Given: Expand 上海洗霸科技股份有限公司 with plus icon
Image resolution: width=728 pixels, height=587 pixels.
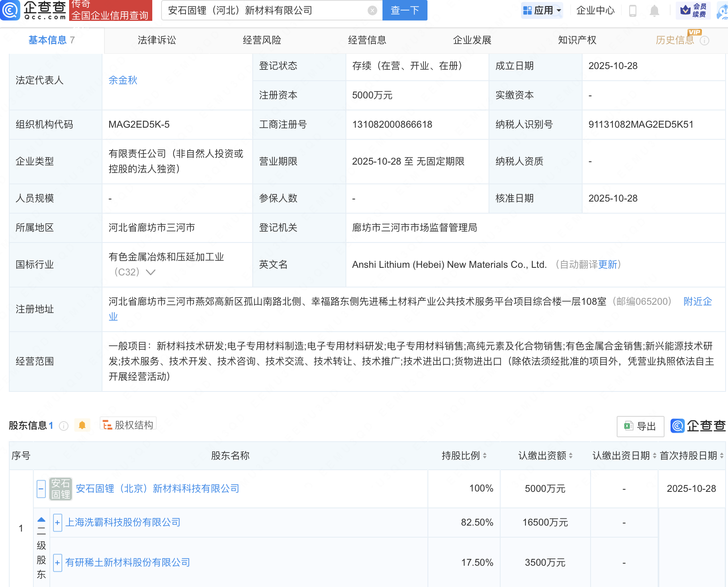Looking at the screenshot, I should 57,522.
